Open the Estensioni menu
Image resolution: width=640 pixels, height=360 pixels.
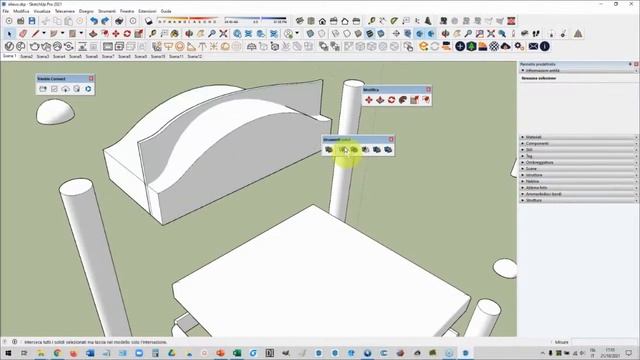pos(147,11)
